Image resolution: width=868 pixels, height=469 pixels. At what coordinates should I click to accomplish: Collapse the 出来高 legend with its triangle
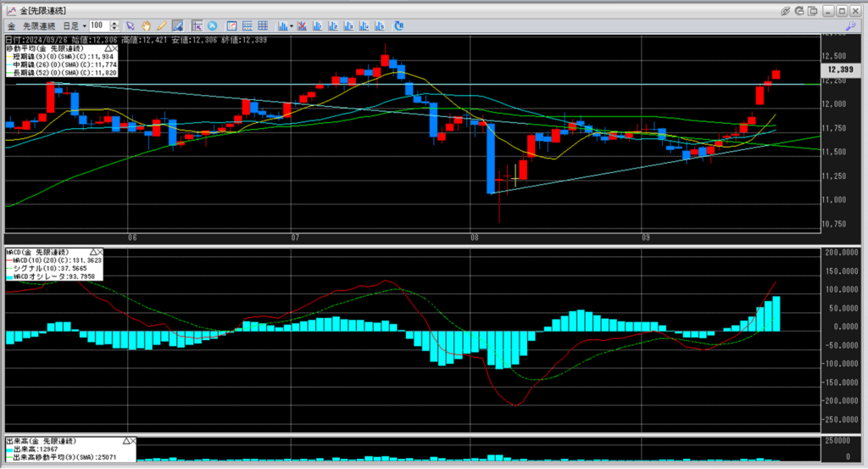126,441
